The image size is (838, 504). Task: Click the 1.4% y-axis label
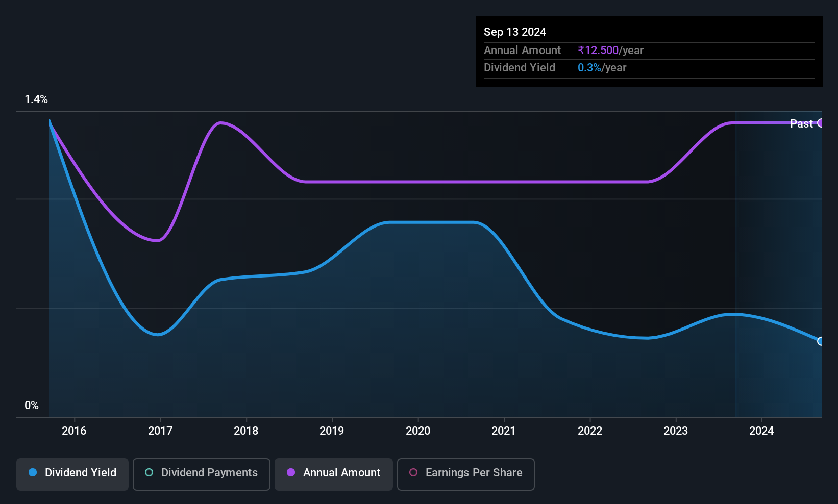click(36, 99)
